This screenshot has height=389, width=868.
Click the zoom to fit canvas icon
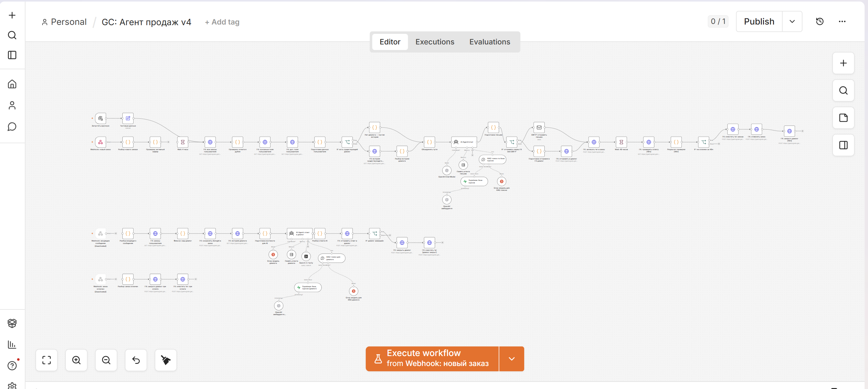pyautogui.click(x=47, y=360)
